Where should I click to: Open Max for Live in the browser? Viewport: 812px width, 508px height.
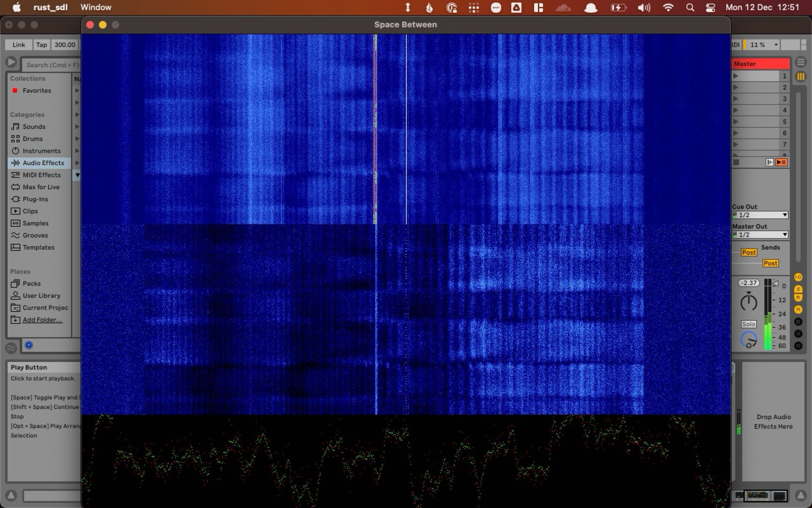(42, 187)
